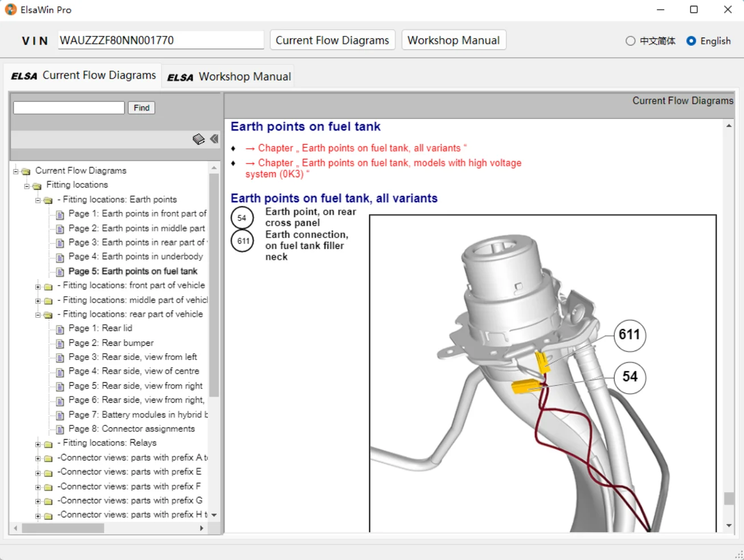Open link for models with high voltage system (0K3)

(383, 168)
